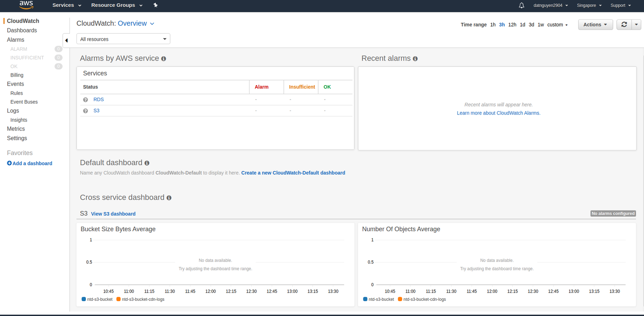This screenshot has height=316, width=644.
Task: Set time range to 3d
Action: pyautogui.click(x=531, y=25)
